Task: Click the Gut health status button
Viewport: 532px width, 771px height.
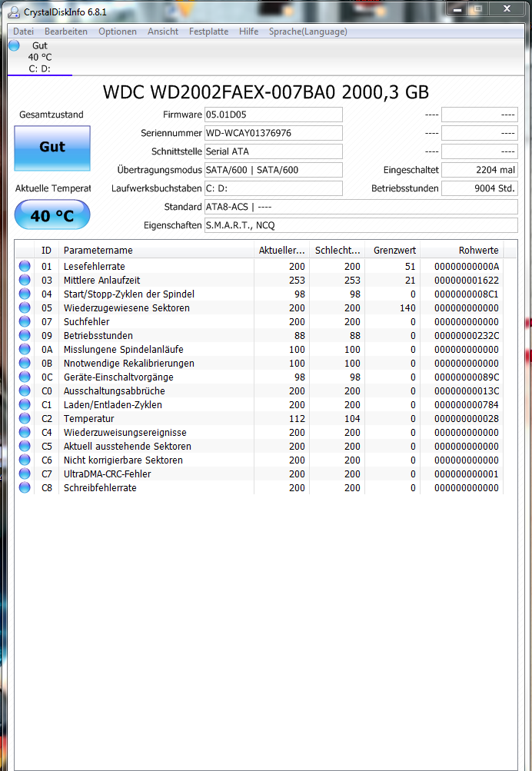Action: [52, 148]
